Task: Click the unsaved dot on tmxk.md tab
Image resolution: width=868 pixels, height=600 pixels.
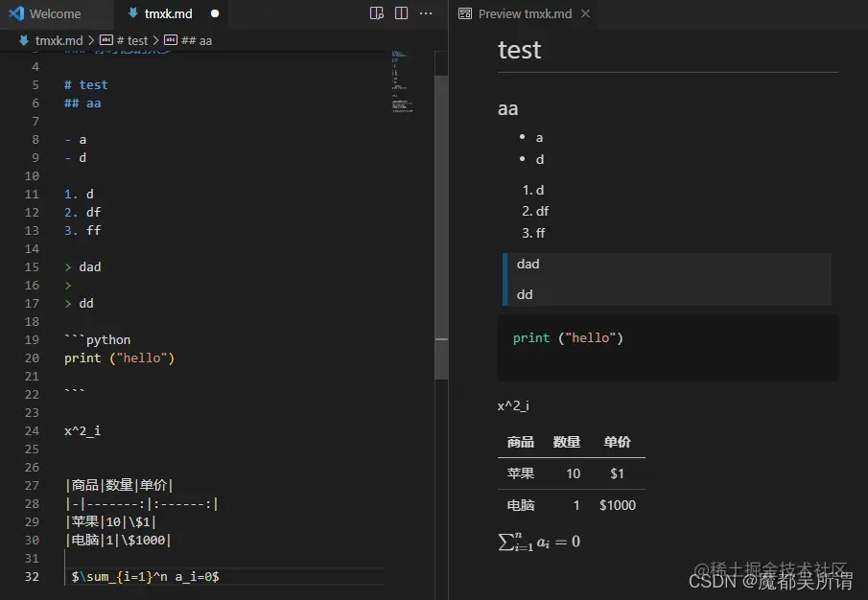Action: coord(215,13)
